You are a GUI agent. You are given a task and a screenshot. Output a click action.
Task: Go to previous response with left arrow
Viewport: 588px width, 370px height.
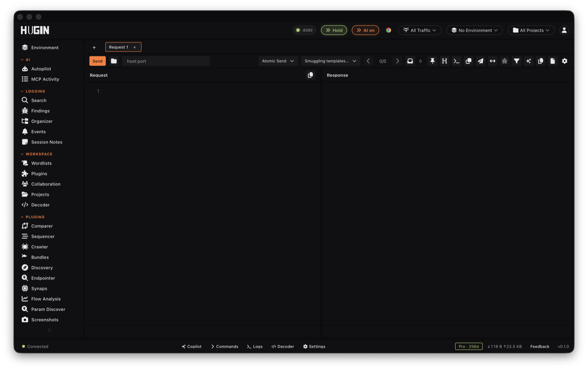[368, 61]
